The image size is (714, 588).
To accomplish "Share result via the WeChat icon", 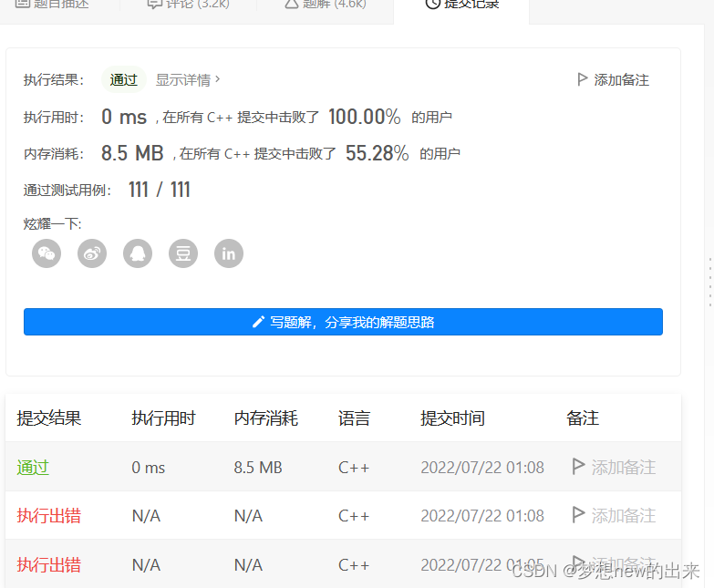I will point(47,253).
